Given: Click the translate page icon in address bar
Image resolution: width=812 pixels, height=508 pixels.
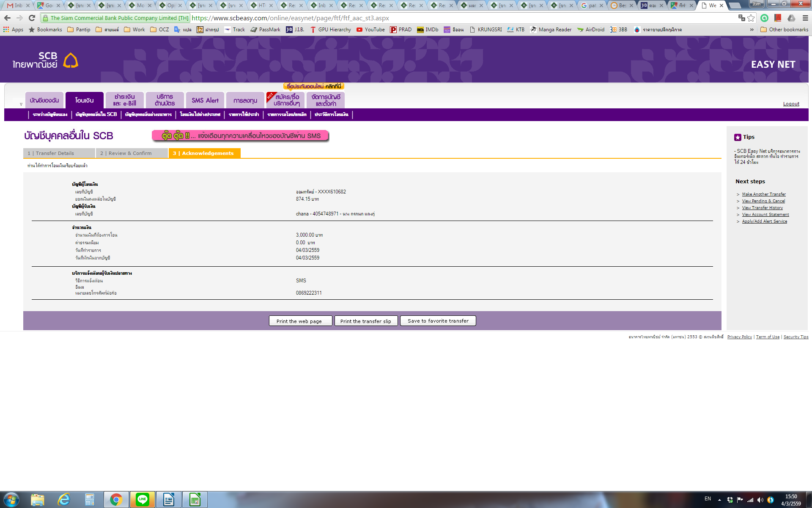Looking at the screenshot, I should tap(741, 18).
